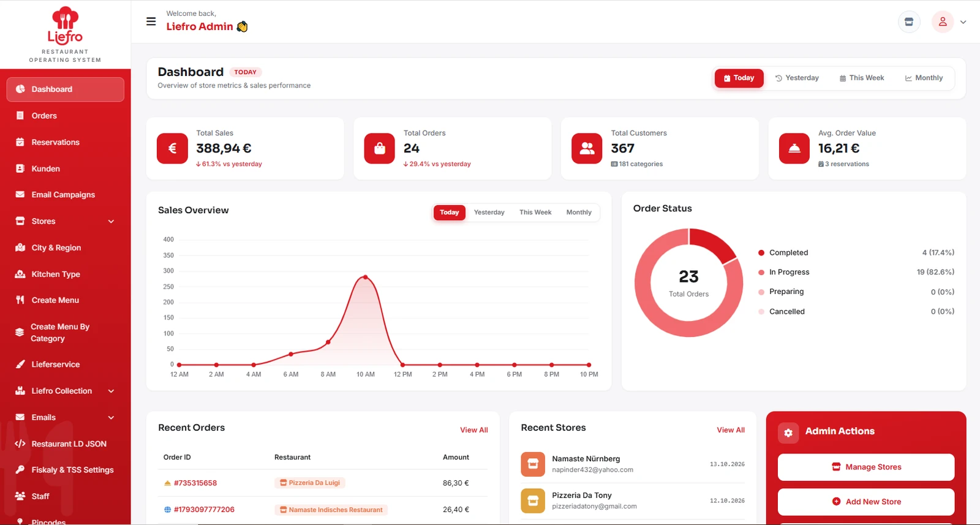Toggle the In Progress legend entry
The width and height of the screenshot is (980, 525).
coord(783,272)
